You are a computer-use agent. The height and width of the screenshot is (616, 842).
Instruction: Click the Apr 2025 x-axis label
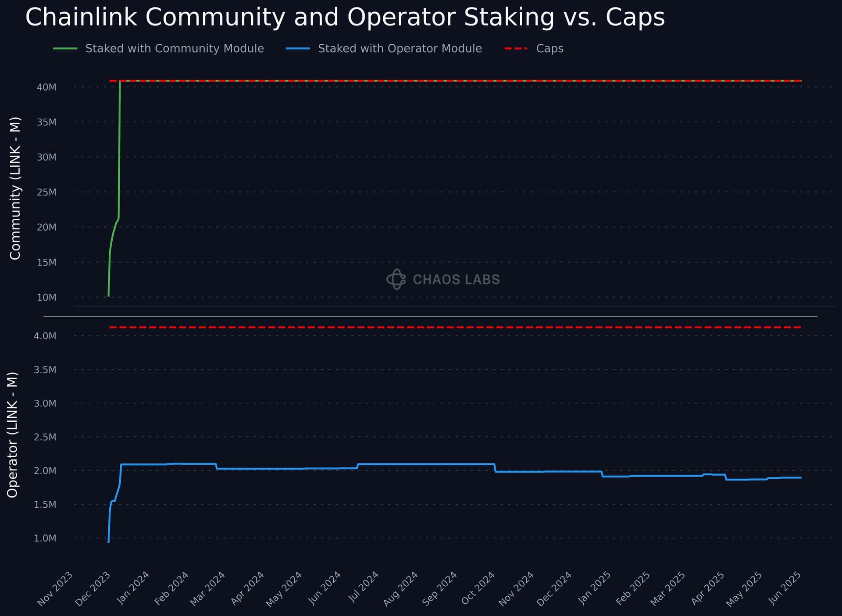click(x=707, y=589)
